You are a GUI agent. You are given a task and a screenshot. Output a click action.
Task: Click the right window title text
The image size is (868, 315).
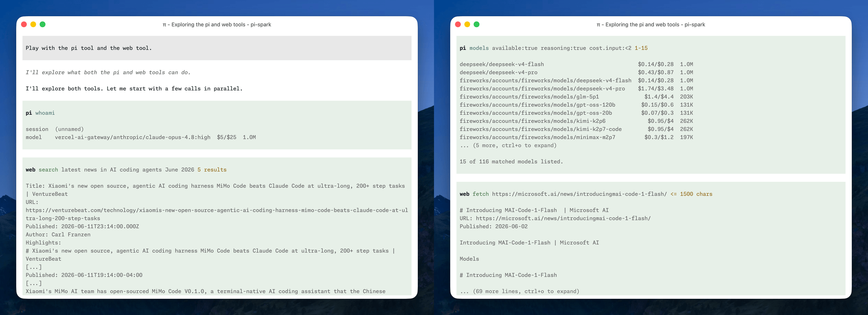click(651, 24)
